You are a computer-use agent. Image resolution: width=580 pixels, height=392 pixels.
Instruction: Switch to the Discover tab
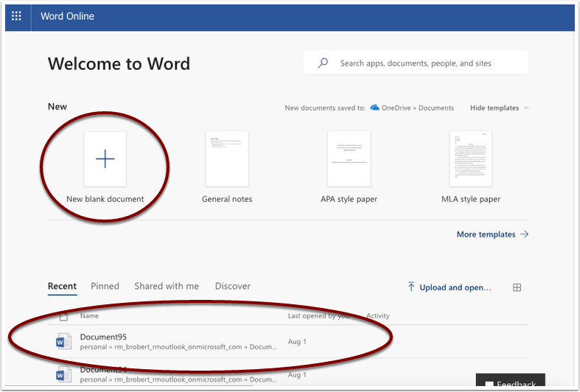pyautogui.click(x=233, y=286)
